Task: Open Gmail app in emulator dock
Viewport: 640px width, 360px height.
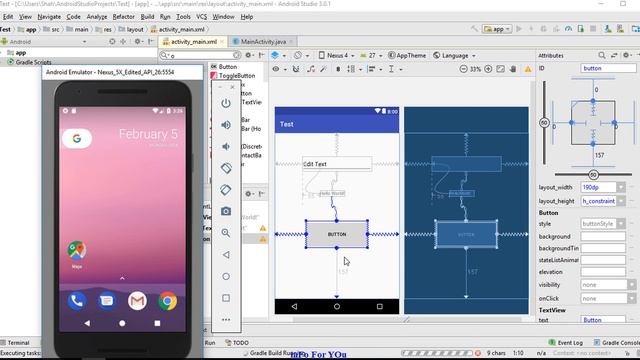Action: [x=137, y=301]
